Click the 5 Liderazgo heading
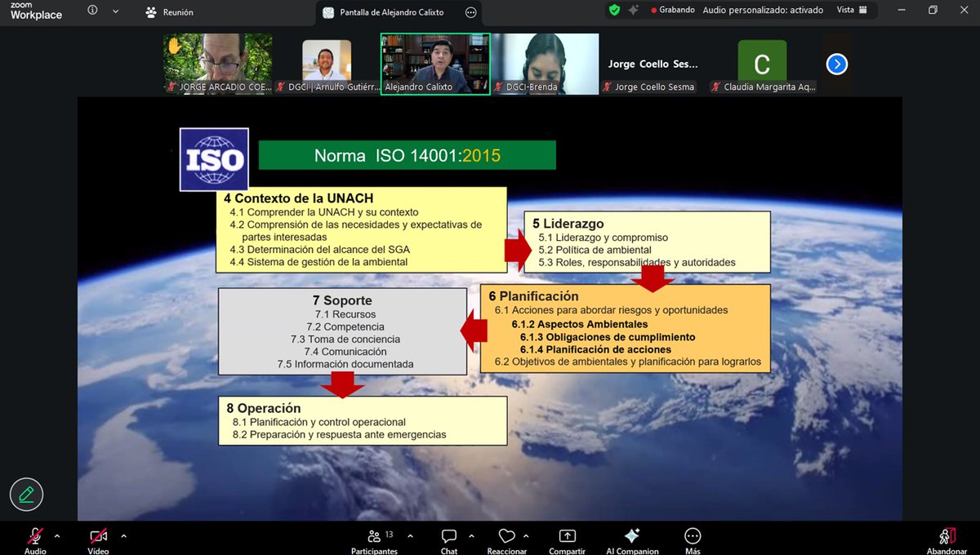The width and height of the screenshot is (980, 555). click(x=568, y=224)
